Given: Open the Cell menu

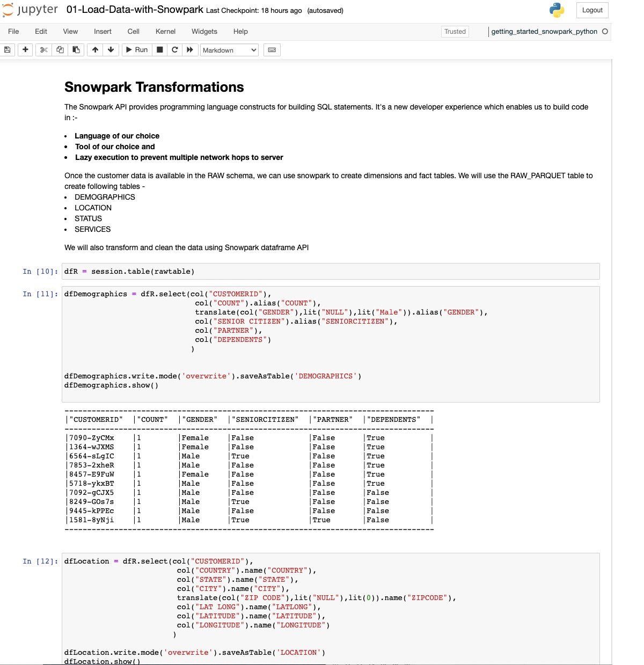Looking at the screenshot, I should tap(134, 32).
